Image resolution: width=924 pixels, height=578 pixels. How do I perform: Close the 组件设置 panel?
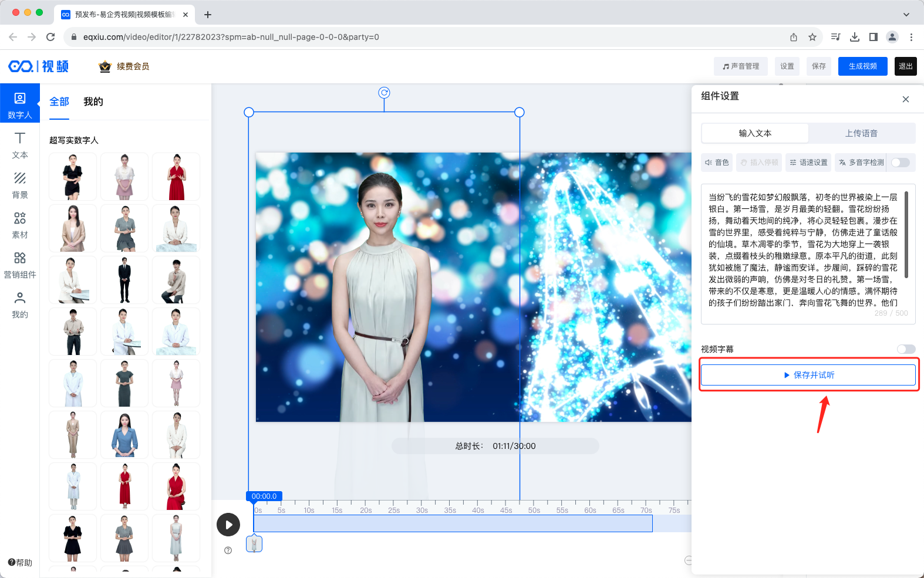tap(906, 99)
